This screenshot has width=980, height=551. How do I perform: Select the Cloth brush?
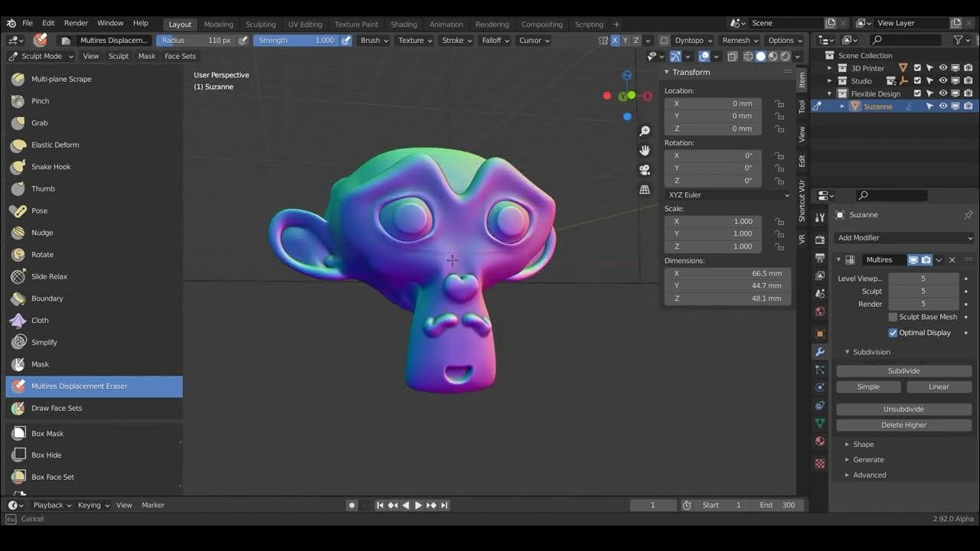[x=94, y=320]
